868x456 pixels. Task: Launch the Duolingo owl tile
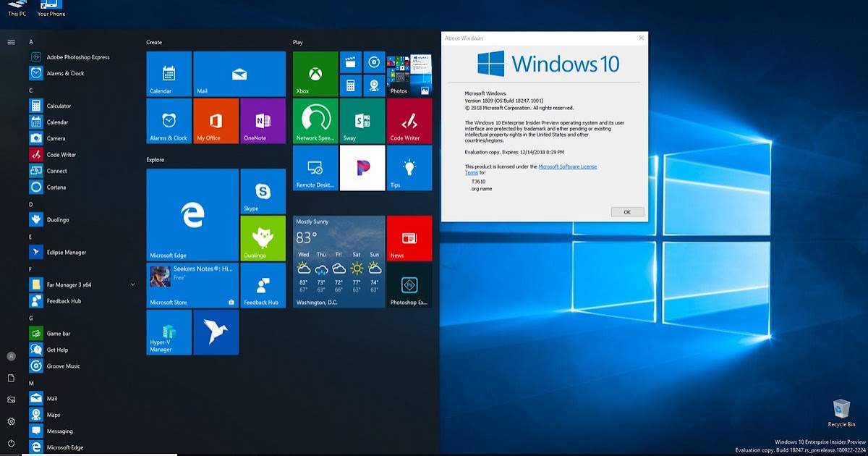[262, 239]
